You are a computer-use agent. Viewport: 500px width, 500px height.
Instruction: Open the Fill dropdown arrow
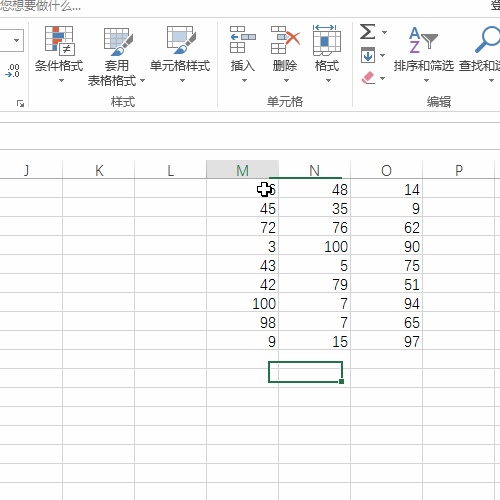(382, 55)
